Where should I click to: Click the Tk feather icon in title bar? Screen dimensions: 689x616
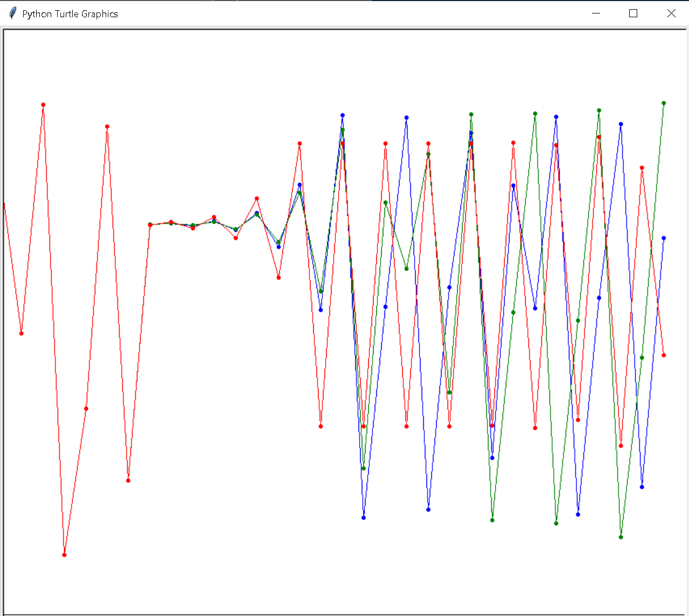(x=13, y=13)
